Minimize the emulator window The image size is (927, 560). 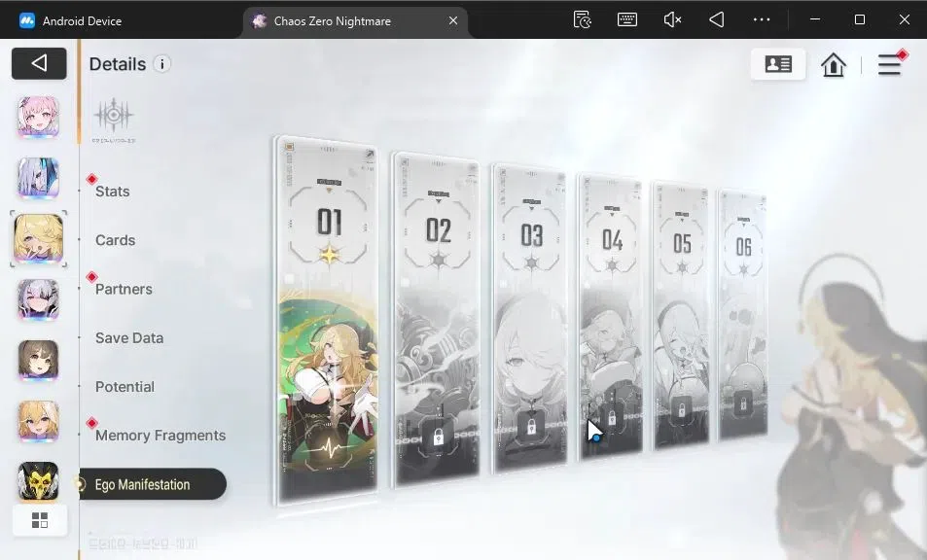(815, 19)
